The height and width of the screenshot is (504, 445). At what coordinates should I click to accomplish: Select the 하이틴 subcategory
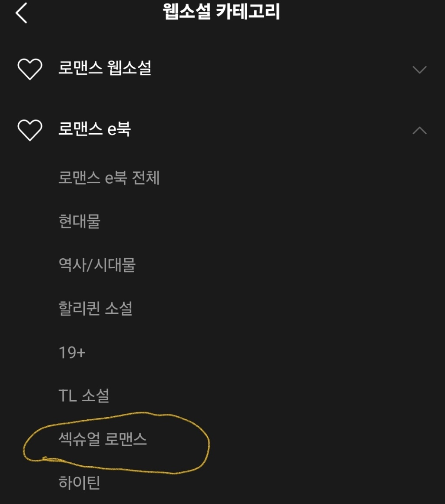pyautogui.click(x=80, y=482)
